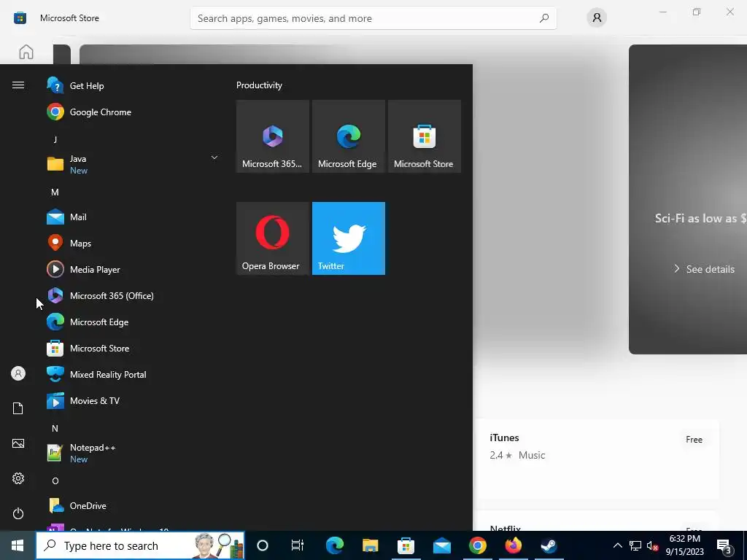This screenshot has height=560, width=747.
Task: Open Firefox from the taskbar
Action: (x=513, y=545)
